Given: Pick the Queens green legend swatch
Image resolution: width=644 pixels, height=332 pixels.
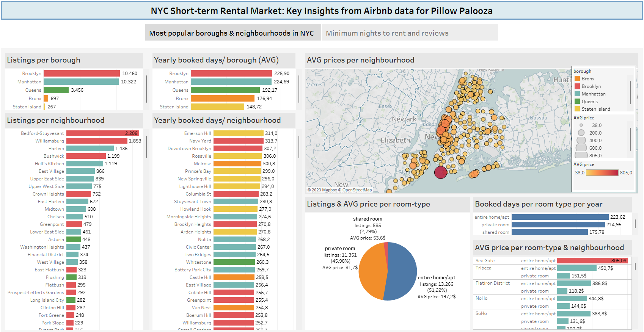Looking at the screenshot, I should 577,102.
